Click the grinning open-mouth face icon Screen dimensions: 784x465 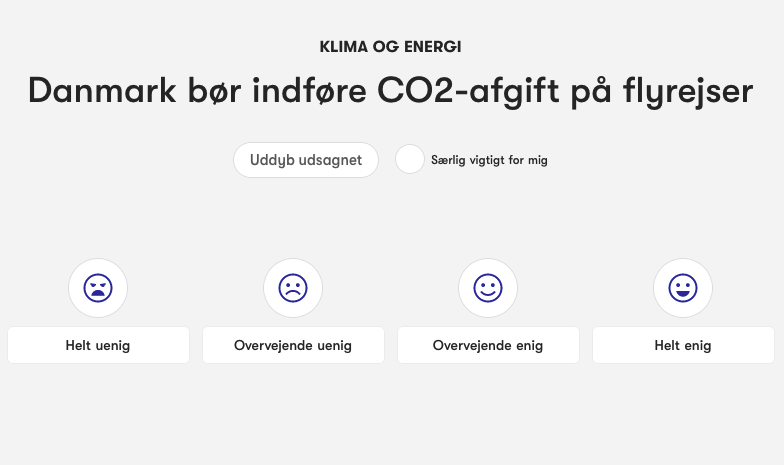tap(683, 288)
